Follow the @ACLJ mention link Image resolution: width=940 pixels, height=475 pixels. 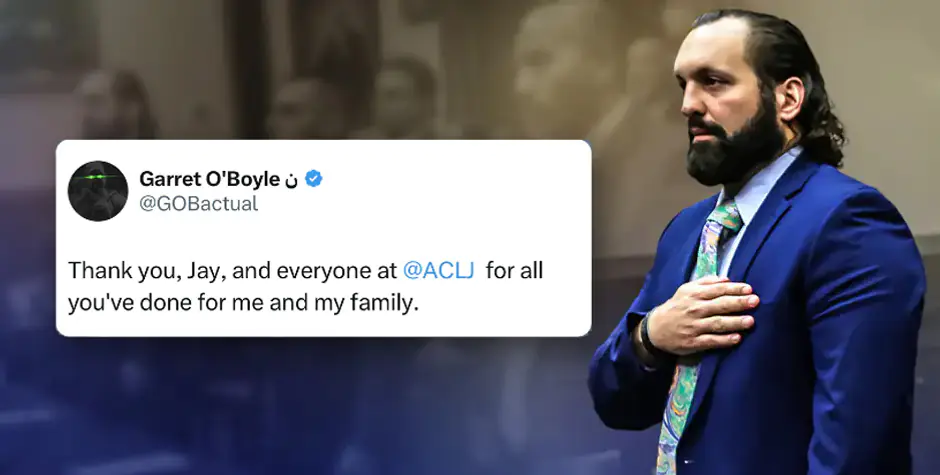tap(439, 270)
